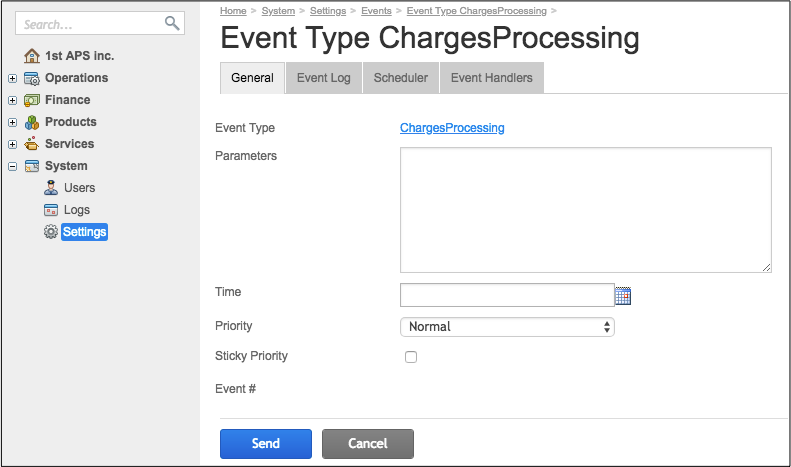The image size is (791, 467).
Task: Click the Settings gear icon
Action: 51,232
